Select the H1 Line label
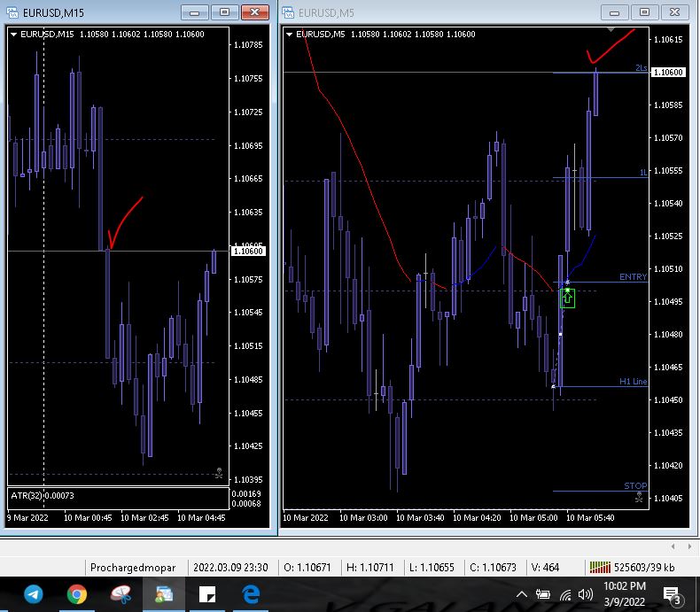This screenshot has height=612, width=700. (633, 382)
